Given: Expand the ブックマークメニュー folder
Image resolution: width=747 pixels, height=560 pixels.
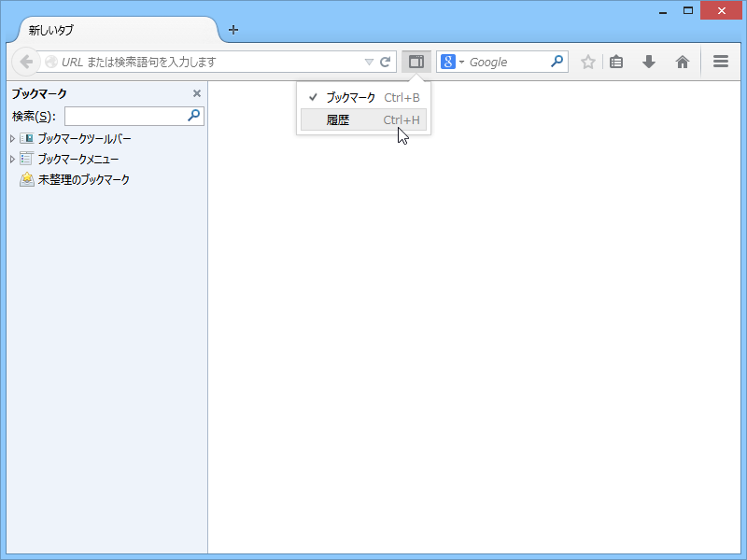Looking at the screenshot, I should click(12, 158).
